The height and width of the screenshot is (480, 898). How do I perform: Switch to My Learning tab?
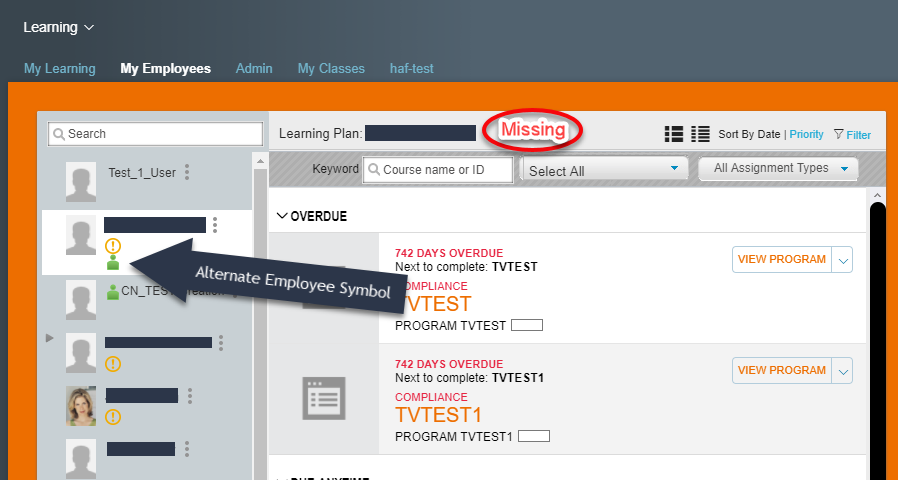pos(60,69)
